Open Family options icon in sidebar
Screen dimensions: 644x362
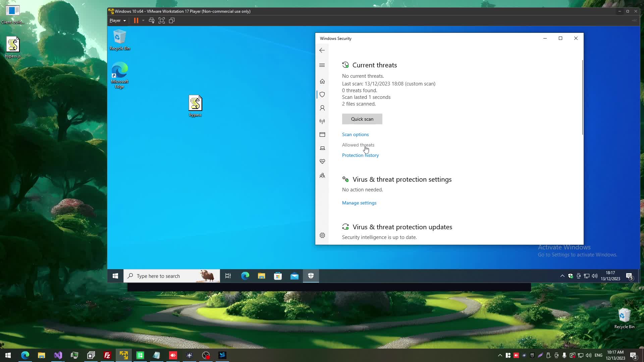322,176
